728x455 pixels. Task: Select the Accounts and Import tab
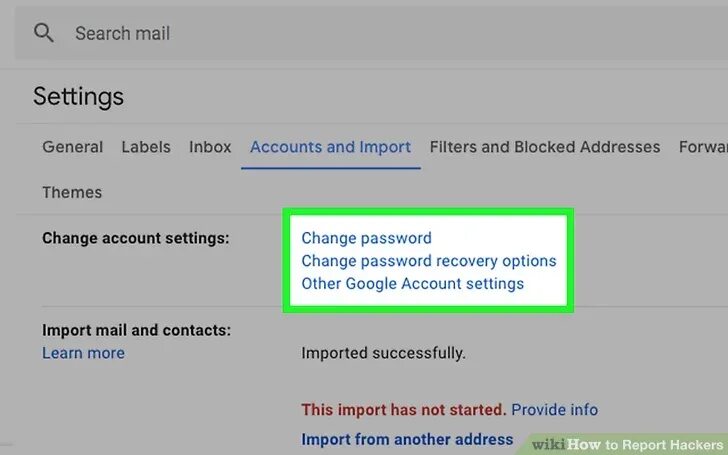330,147
